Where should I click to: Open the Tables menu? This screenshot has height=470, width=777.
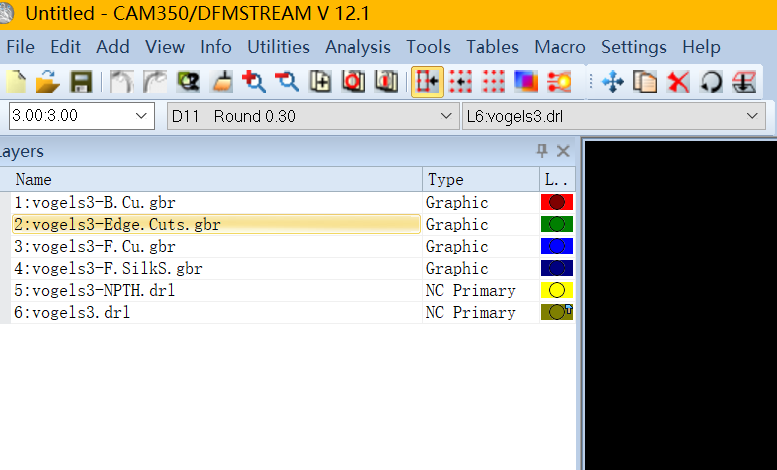[x=492, y=47]
